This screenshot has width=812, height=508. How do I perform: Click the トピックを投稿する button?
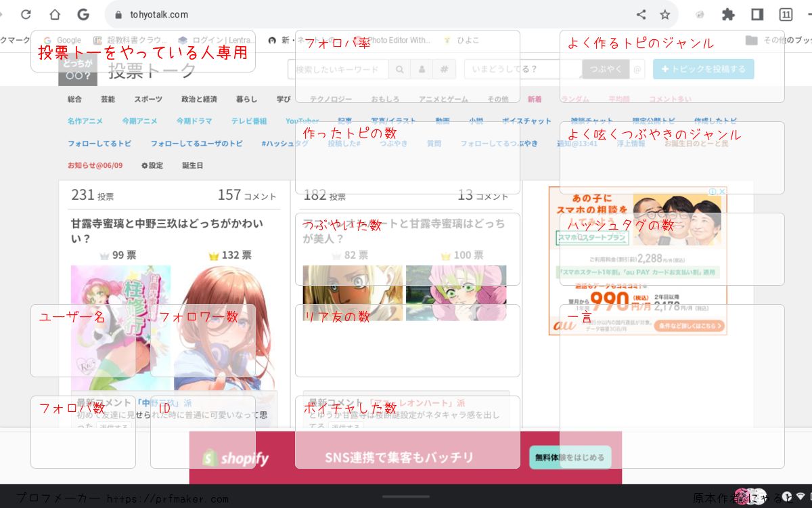(x=703, y=69)
